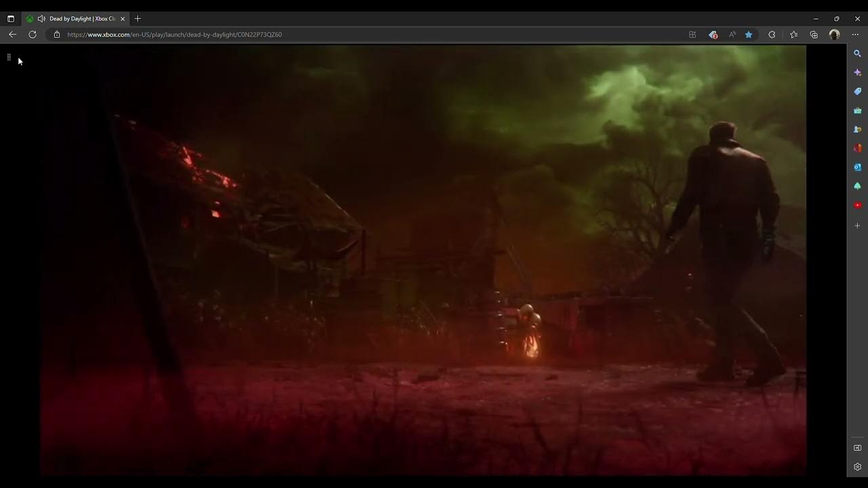Viewport: 868px width, 488px height.
Task: Open Microsoft 365 Office in sidebar
Action: [857, 148]
